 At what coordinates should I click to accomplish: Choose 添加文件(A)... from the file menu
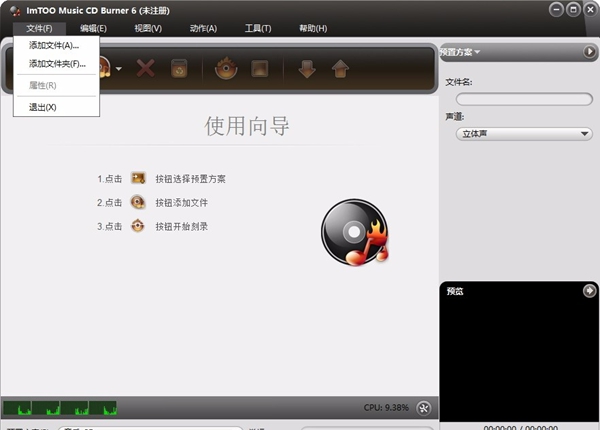pyautogui.click(x=56, y=46)
